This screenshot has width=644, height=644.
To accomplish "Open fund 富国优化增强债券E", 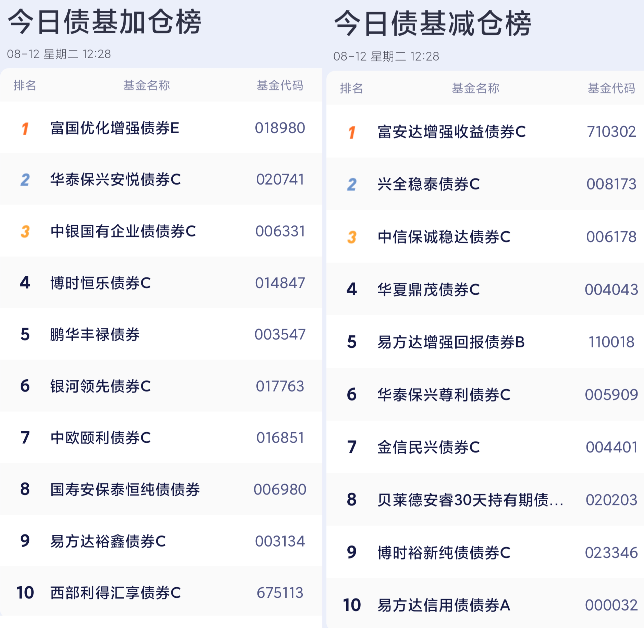I will [115, 128].
